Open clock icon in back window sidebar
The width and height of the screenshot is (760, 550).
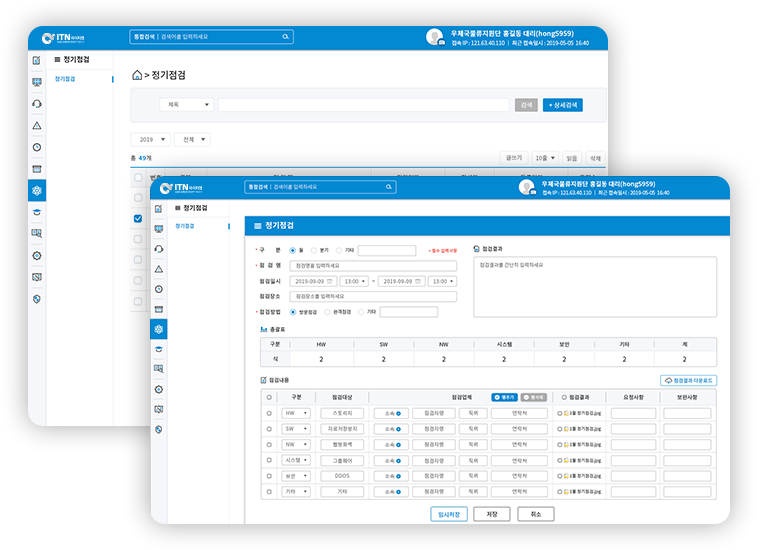click(x=37, y=147)
